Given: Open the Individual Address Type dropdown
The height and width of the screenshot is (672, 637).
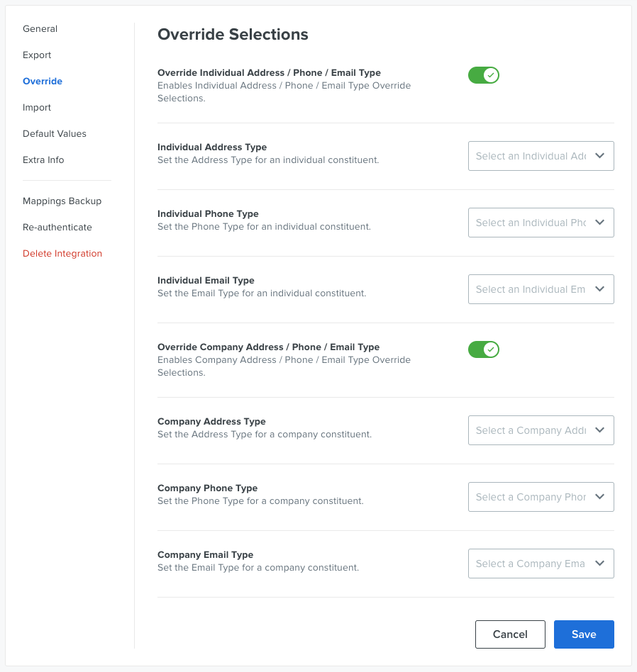Looking at the screenshot, I should click(541, 156).
